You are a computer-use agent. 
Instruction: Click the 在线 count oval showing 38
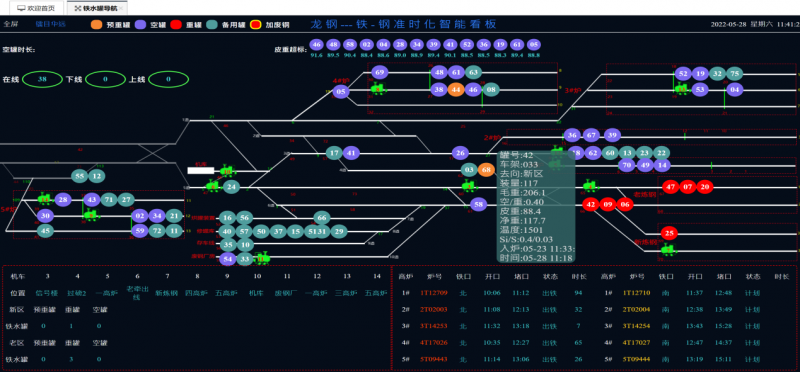(x=42, y=79)
